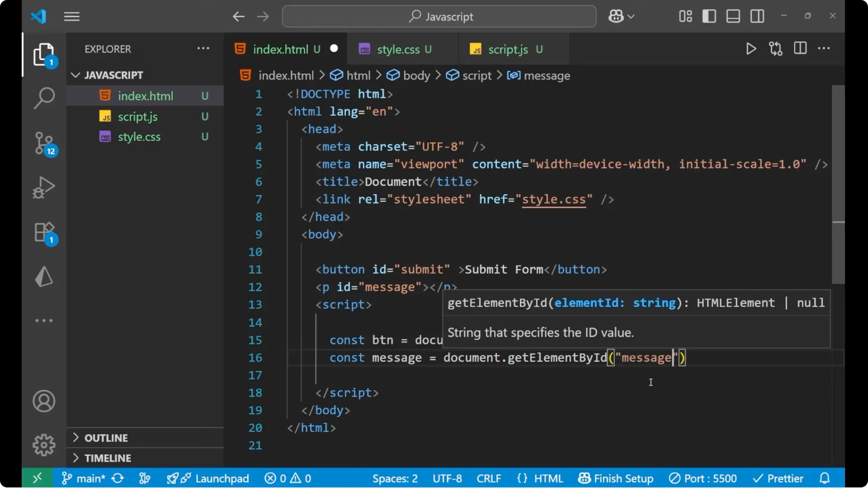Open the Manage settings gear

(x=43, y=445)
